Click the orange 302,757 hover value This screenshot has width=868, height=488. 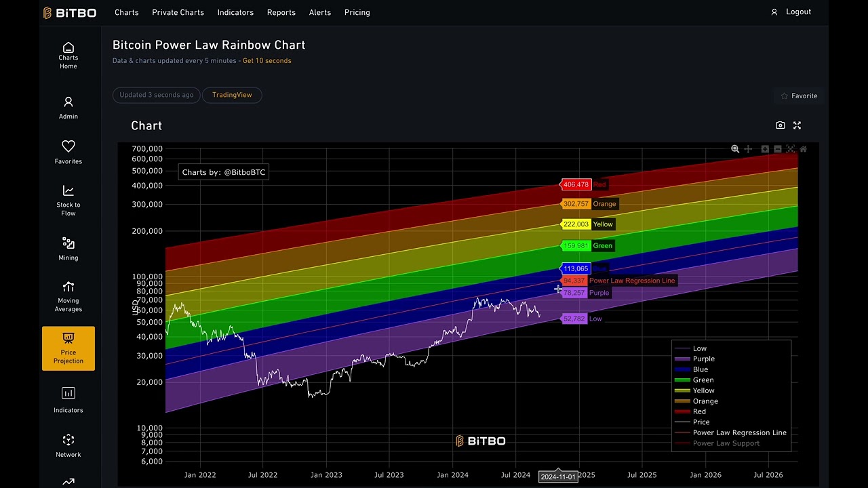click(x=576, y=204)
